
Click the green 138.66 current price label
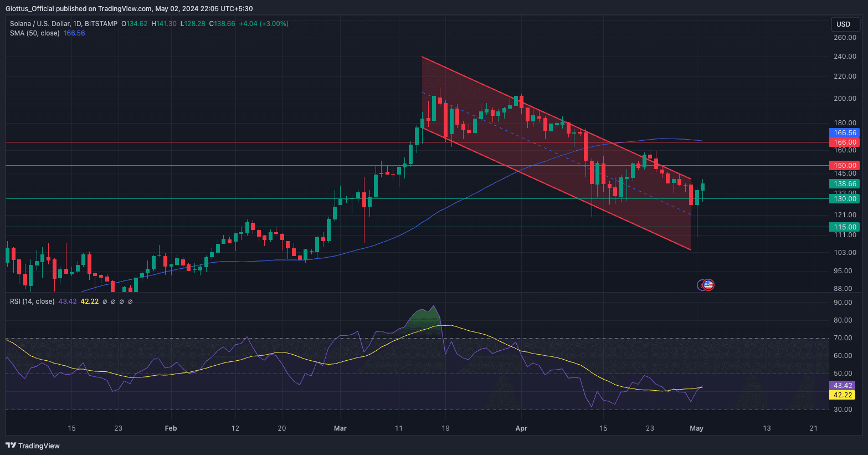844,184
